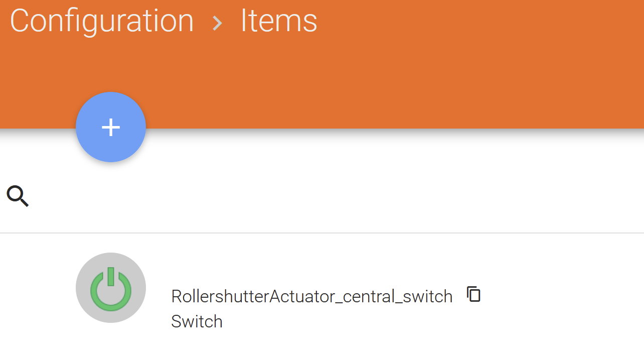
Task: Edit the central switch item entry
Action: pyautogui.click(x=311, y=296)
